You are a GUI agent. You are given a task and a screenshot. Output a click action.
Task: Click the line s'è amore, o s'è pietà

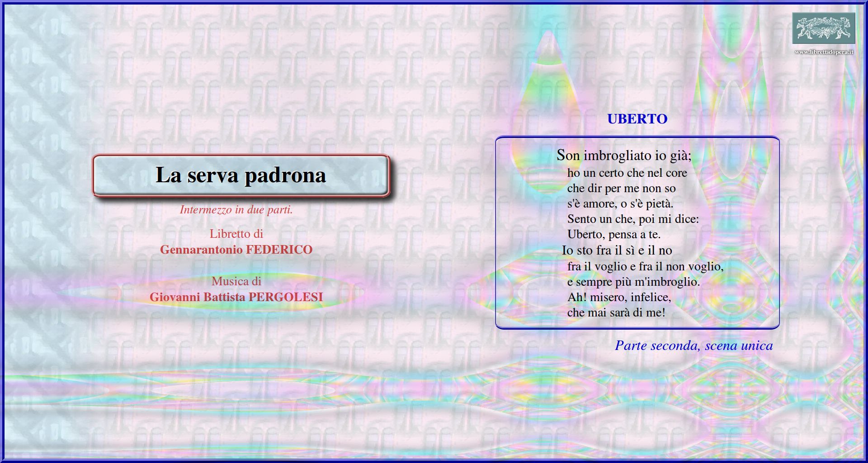click(x=620, y=203)
